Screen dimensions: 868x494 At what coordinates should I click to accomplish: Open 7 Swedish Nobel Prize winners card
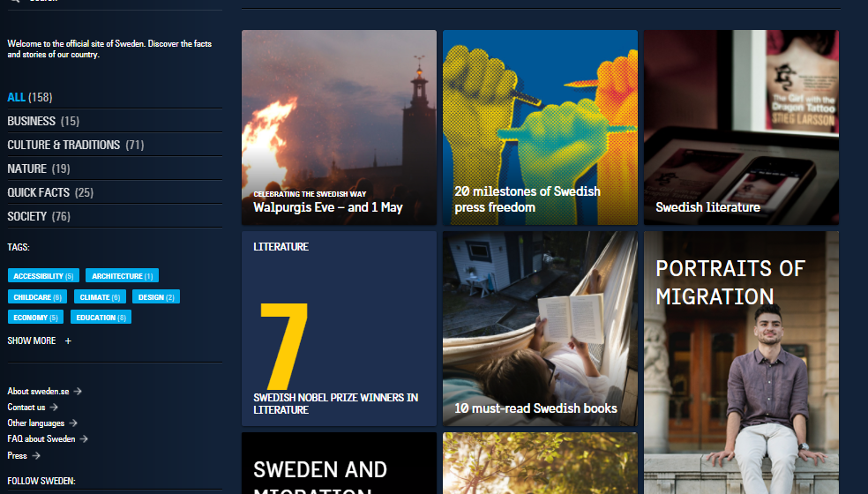(339, 328)
